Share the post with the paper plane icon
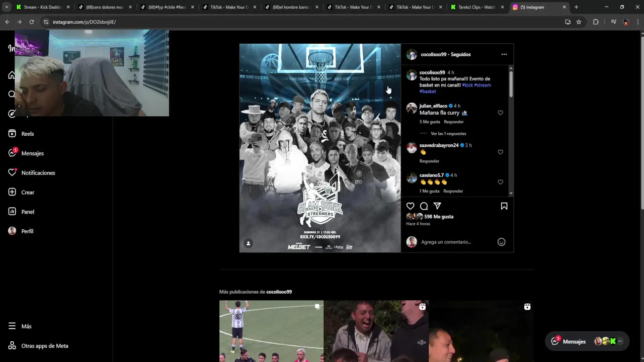Screen dimensions: 644x362 point(437,206)
